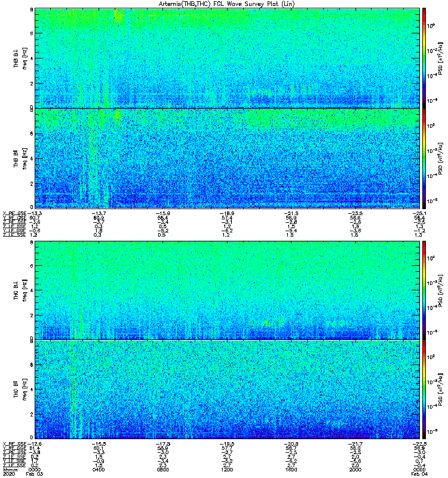Click the Artemis FGL Wave Survey Plot title
This screenshot has height=478, width=448.
226,4
